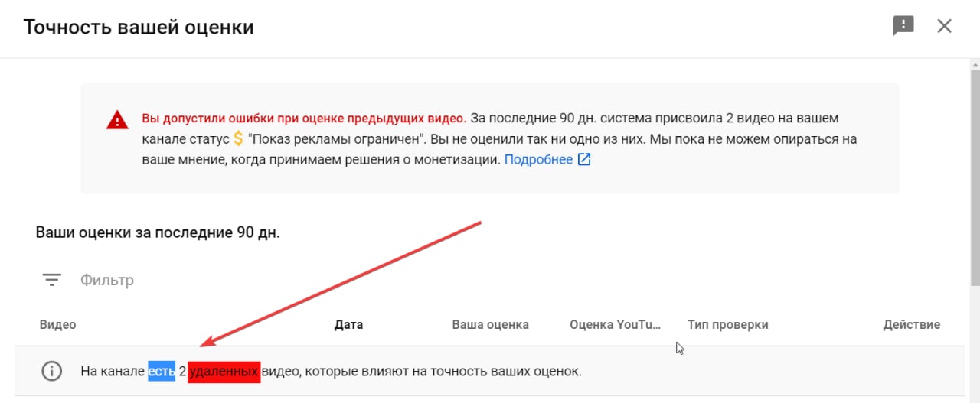The width and height of the screenshot is (980, 403).
Task: Click the deleted videos notice text
Action: (332, 372)
